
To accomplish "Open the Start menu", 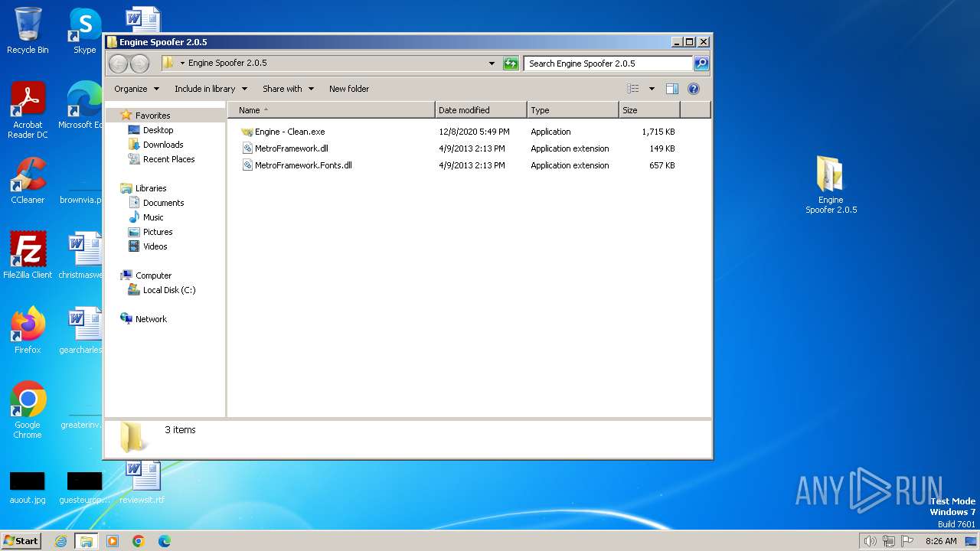I will coord(21,541).
